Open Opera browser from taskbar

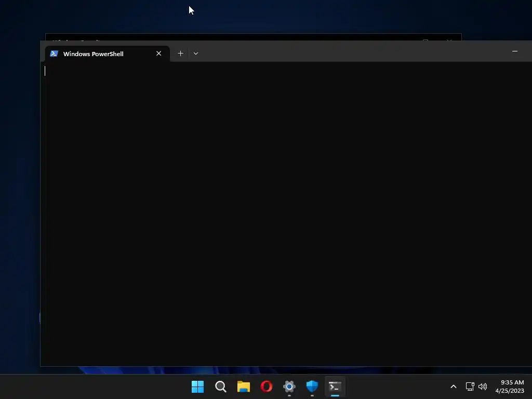pos(267,387)
